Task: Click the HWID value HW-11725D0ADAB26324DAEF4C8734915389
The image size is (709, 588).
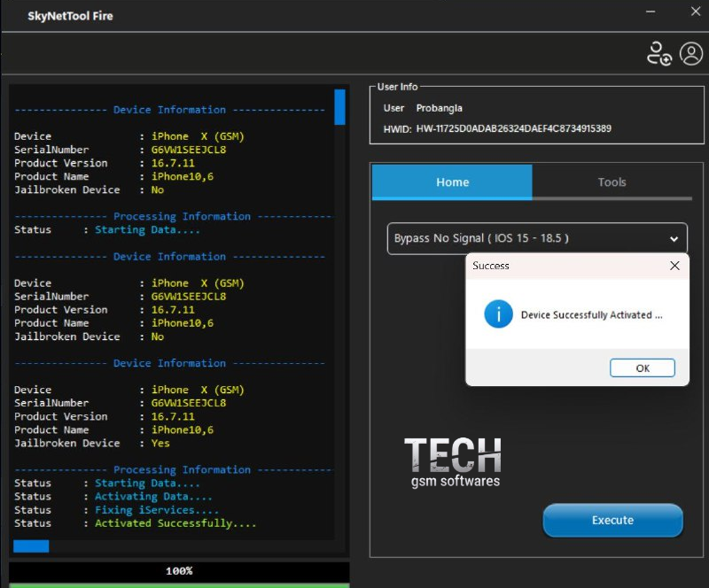Action: pos(514,128)
